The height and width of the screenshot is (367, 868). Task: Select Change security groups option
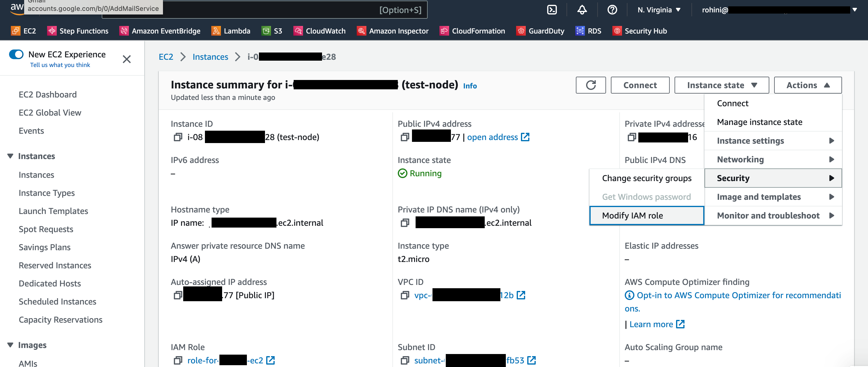(646, 178)
